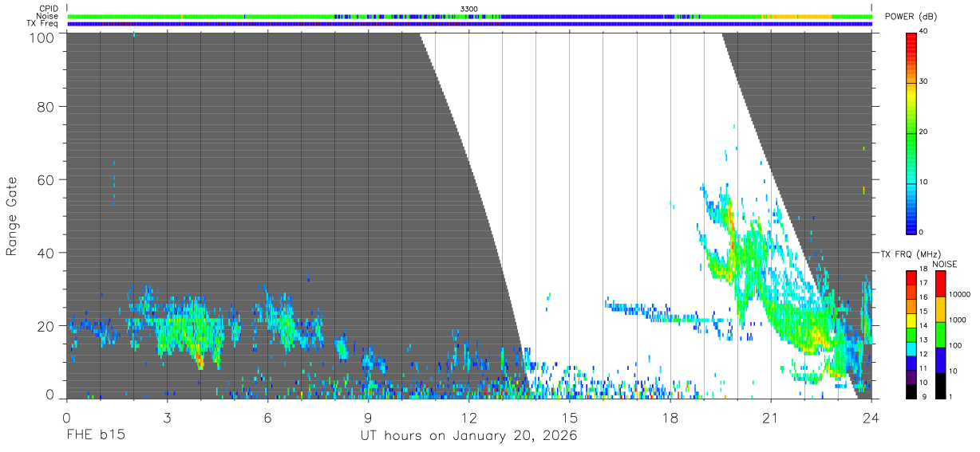Click the NOISE legend title
This screenshot has width=980, height=452.
coord(945,264)
